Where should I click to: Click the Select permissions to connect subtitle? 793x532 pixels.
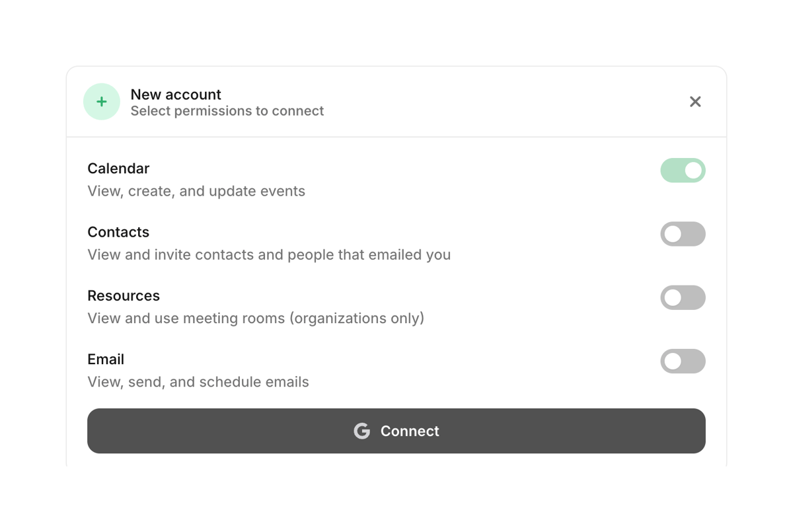click(227, 111)
